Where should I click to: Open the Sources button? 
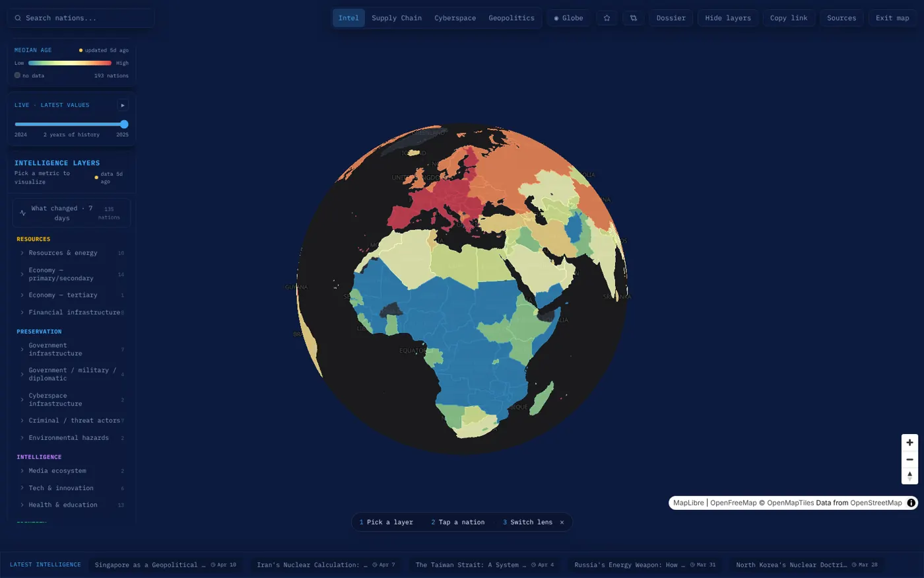(x=841, y=18)
